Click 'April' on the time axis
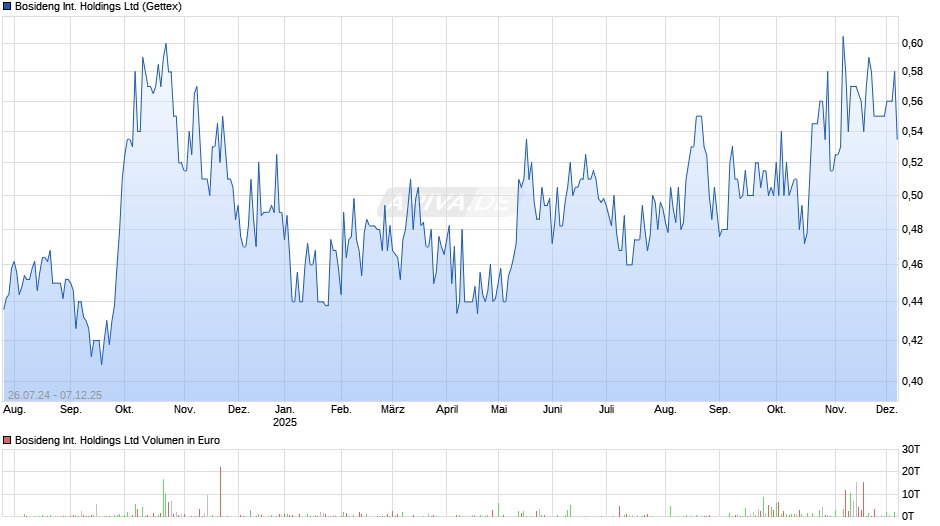Screen dimensions: 940x526 tap(447, 410)
